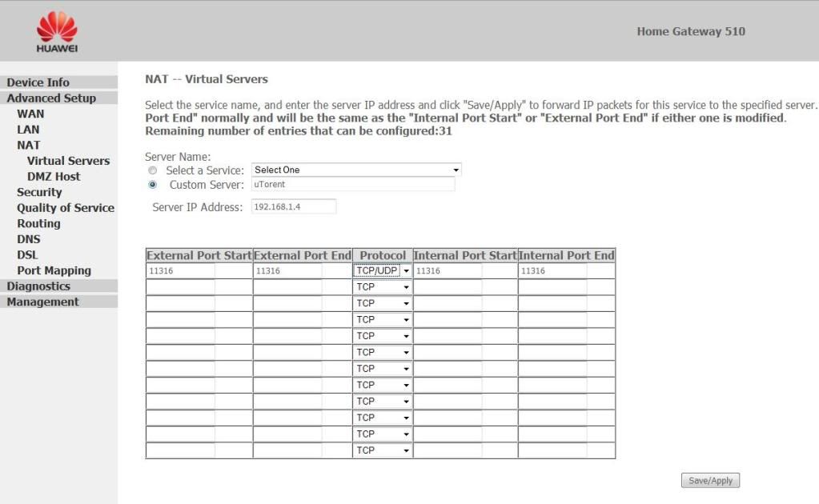
Task: Open Security settings
Action: (x=39, y=192)
